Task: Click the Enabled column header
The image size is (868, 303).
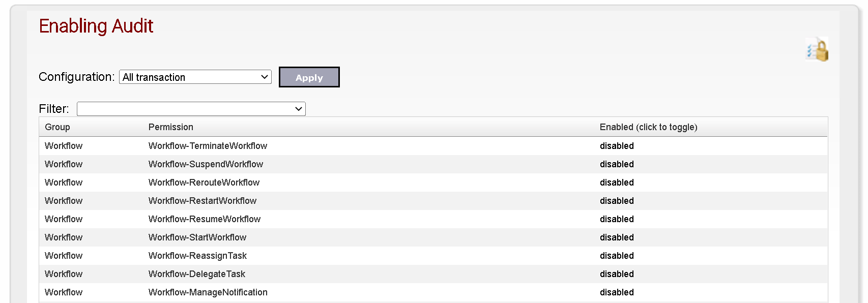Action: pyautogui.click(x=649, y=127)
